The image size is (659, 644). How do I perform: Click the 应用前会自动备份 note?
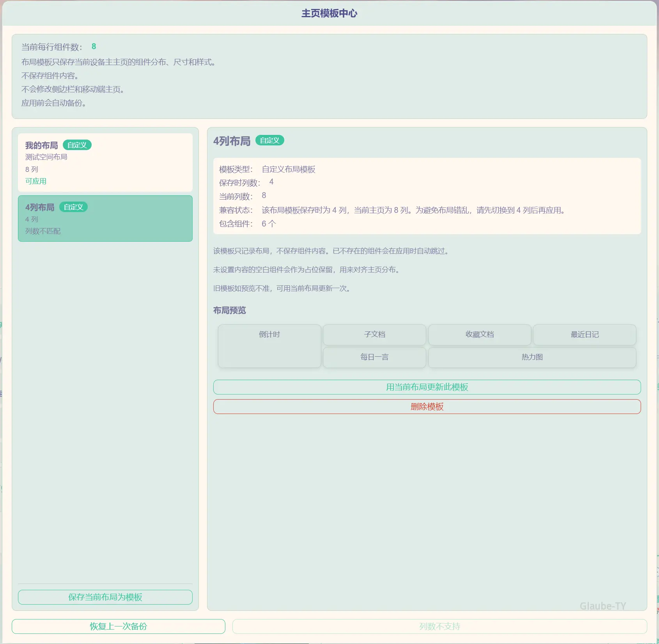(x=54, y=103)
